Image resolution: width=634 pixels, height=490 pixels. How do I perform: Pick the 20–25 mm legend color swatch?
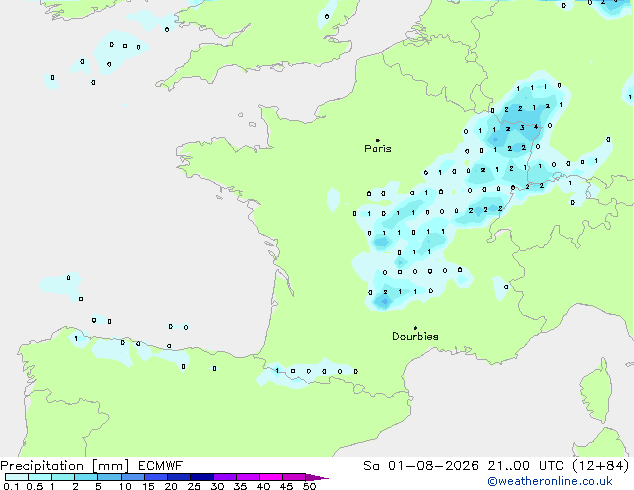[x=179, y=477]
